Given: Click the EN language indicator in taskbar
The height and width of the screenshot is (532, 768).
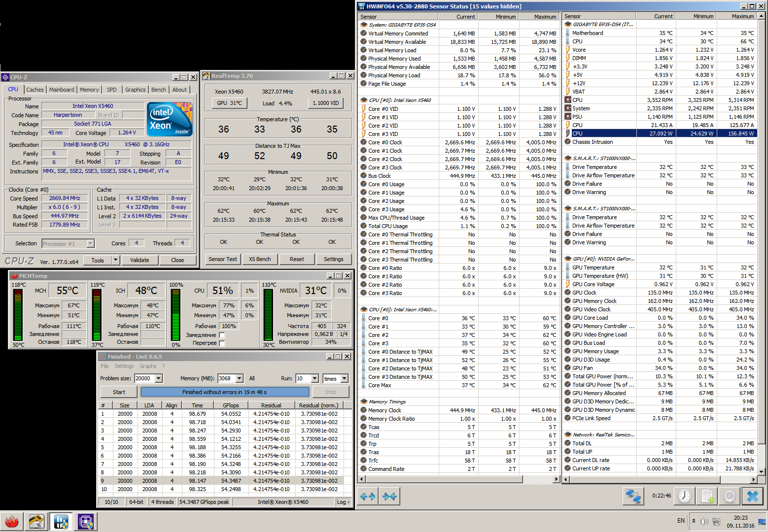Looking at the screenshot, I should point(681,521).
